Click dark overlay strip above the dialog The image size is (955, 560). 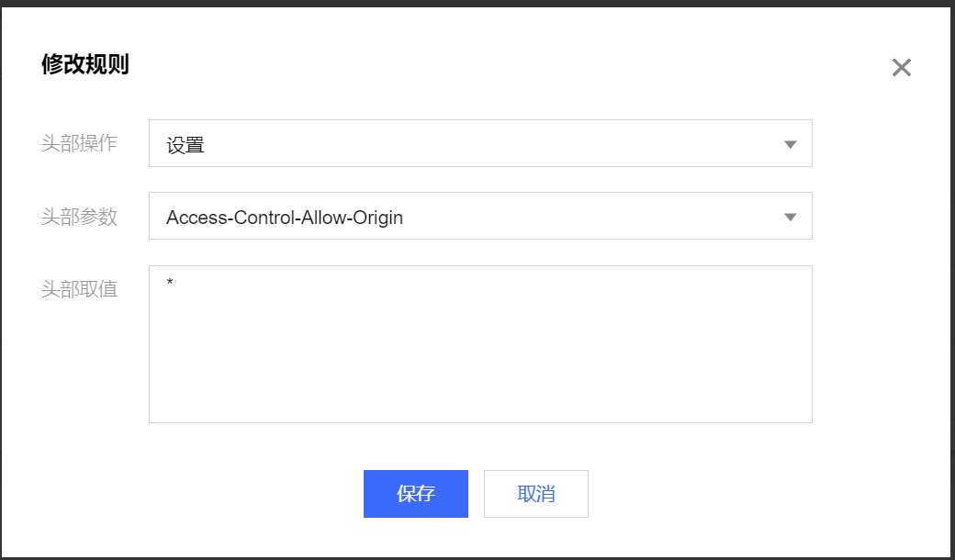(x=477, y=3)
